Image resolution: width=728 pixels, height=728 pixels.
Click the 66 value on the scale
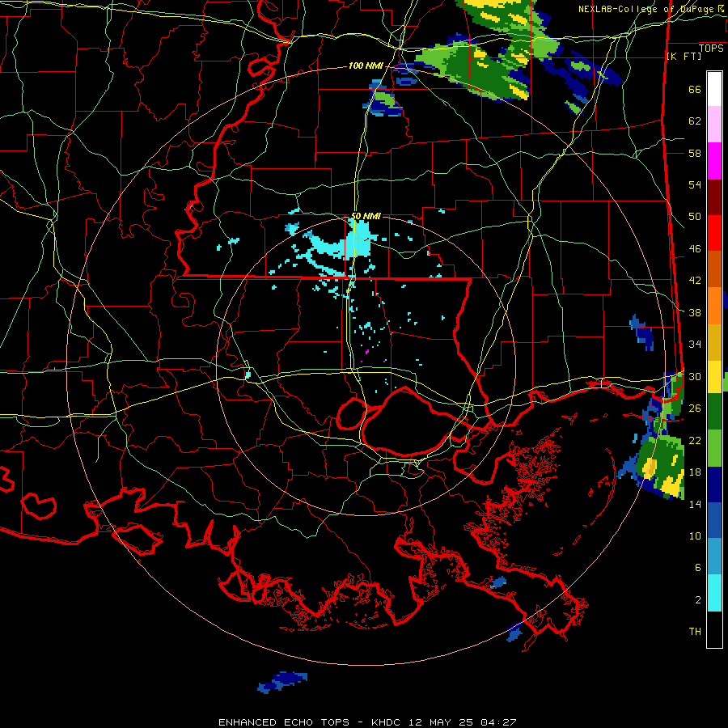point(695,89)
